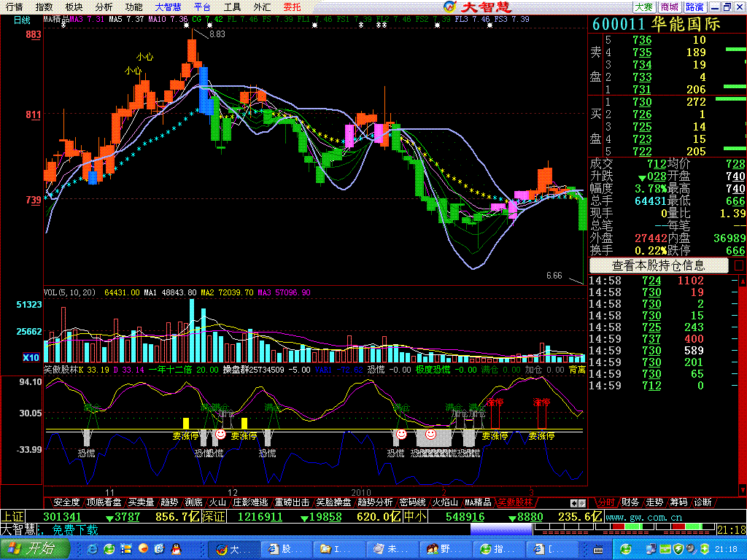Click the 8.83 high price label

click(217, 34)
